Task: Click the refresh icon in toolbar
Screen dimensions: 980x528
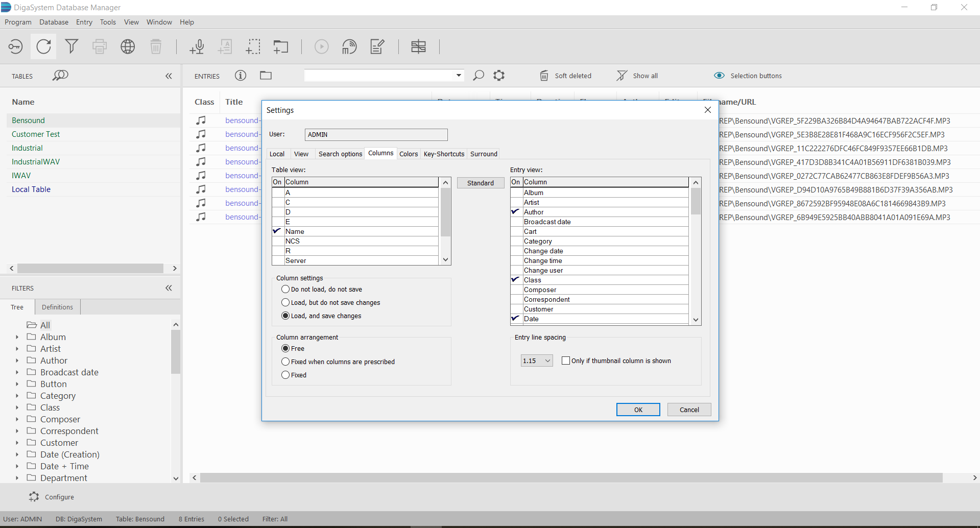Action: tap(44, 46)
